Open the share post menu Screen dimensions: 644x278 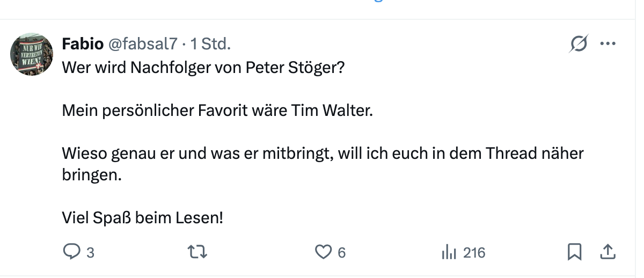click(x=608, y=251)
